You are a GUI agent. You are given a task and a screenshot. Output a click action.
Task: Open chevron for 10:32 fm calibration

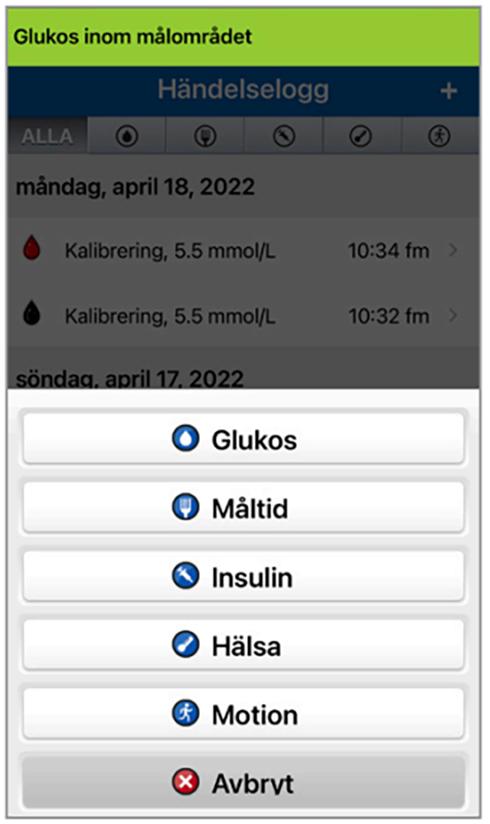tap(453, 315)
